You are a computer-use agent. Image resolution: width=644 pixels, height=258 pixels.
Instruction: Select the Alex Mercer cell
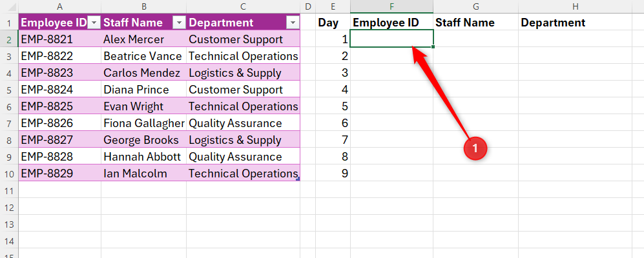click(144, 39)
